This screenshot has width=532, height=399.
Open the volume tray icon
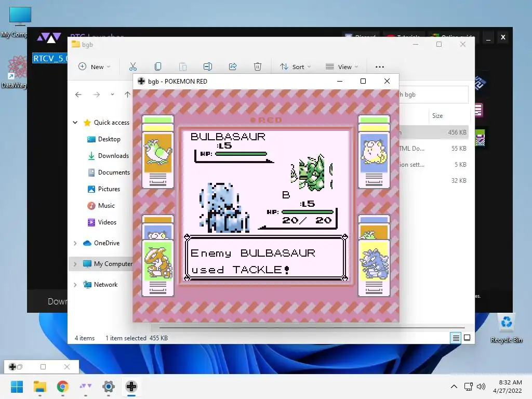pyautogui.click(x=481, y=387)
